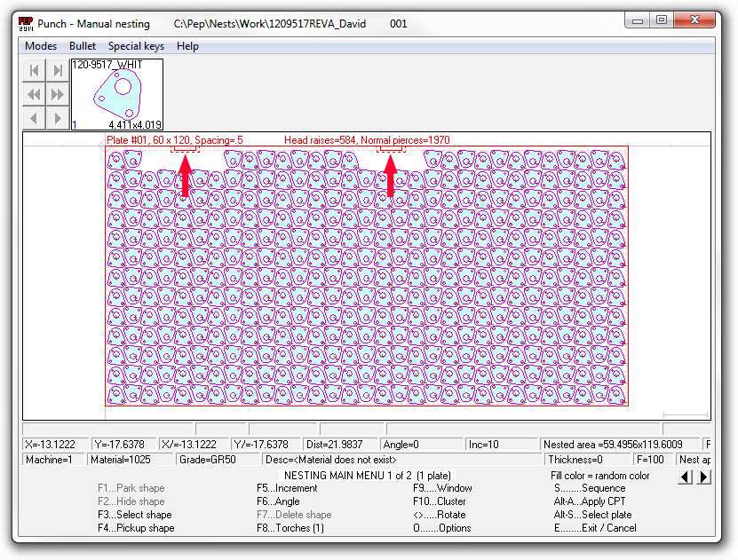Screen dimensions: 738x560
Task: Click F10 Cluster command
Action: tap(440, 501)
